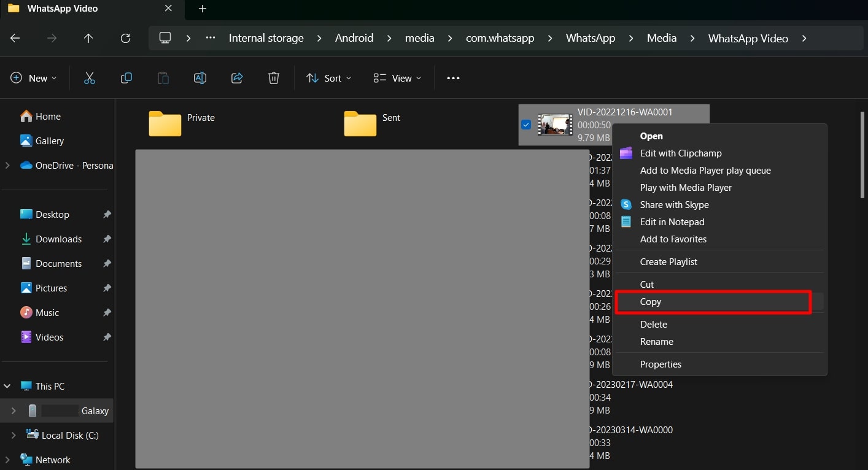Screen dimensions: 868x470
Task: Open the See more ellipsis in toolbar
Action: pyautogui.click(x=453, y=78)
